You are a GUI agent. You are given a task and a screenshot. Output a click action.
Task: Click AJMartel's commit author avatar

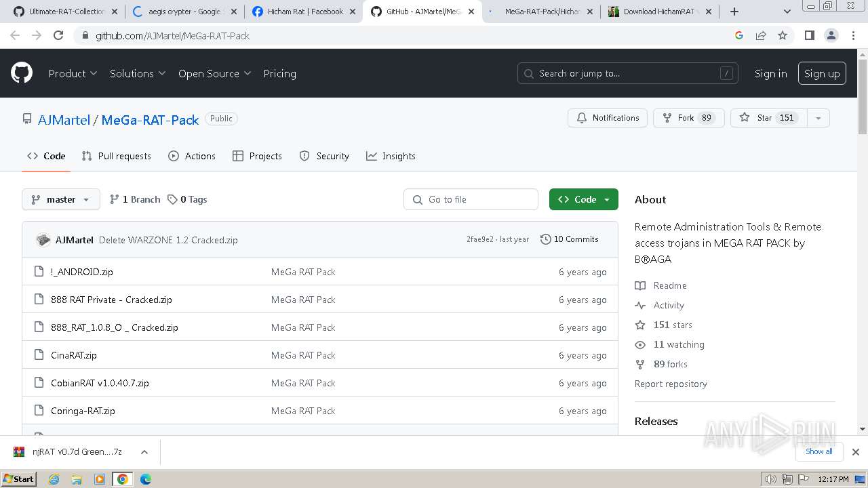point(43,240)
